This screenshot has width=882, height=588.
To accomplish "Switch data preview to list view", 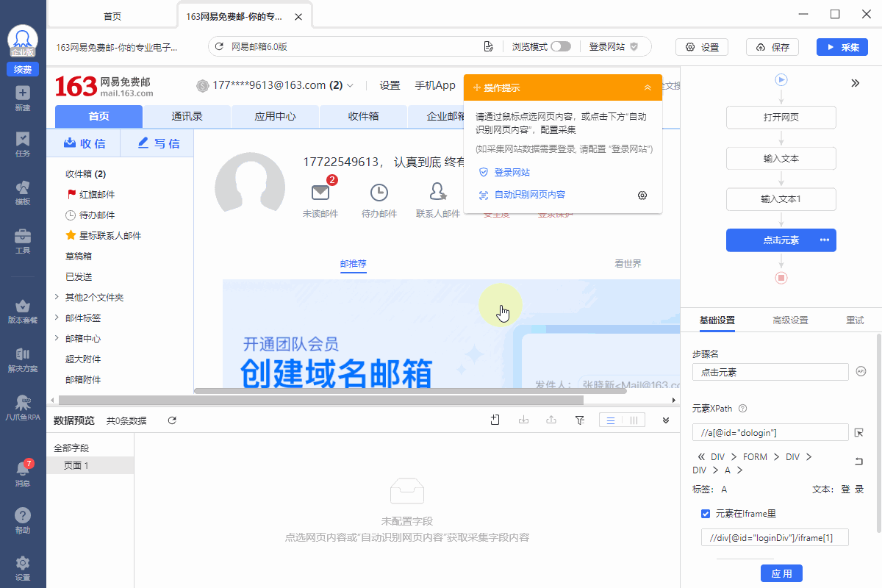I will (x=610, y=420).
